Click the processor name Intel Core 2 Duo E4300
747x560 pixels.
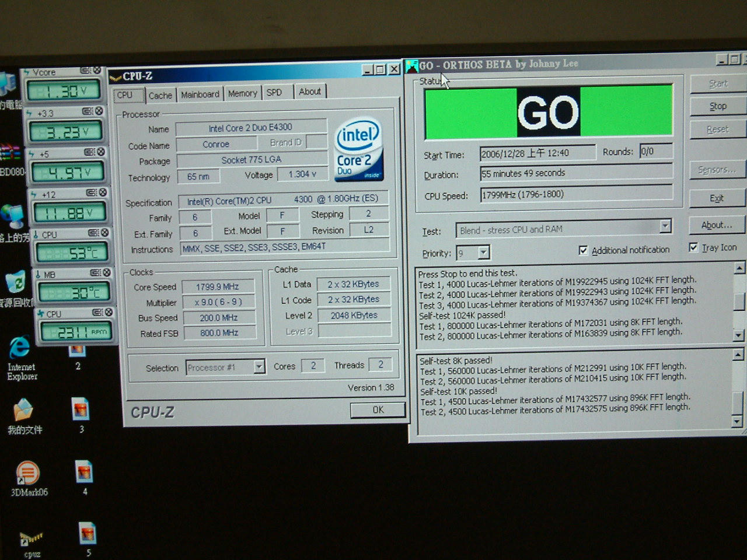[251, 128]
